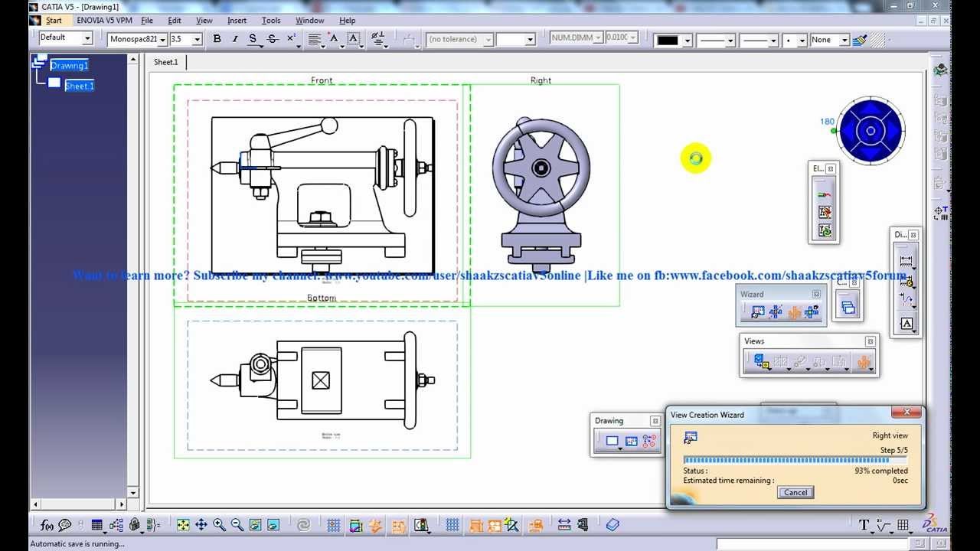The height and width of the screenshot is (551, 980).
Task: Click the Text 'A' icon in Di... toolbar
Action: pyautogui.click(x=906, y=324)
